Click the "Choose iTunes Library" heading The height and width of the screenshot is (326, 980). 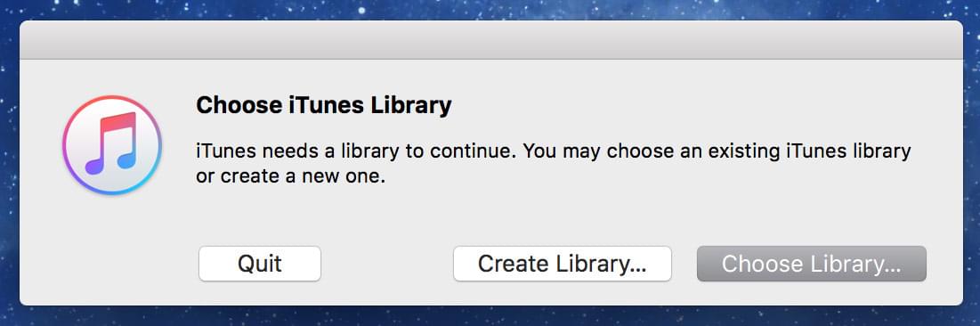pos(324,105)
